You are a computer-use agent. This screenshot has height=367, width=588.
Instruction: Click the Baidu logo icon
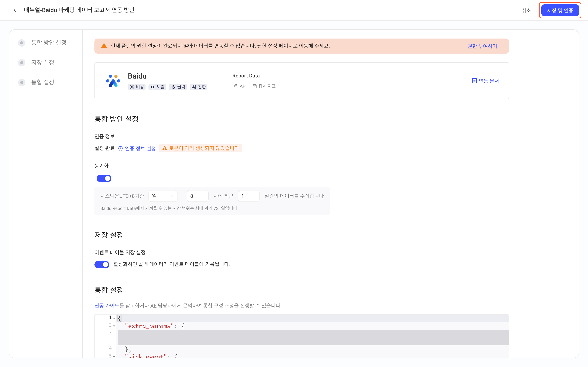(x=113, y=81)
